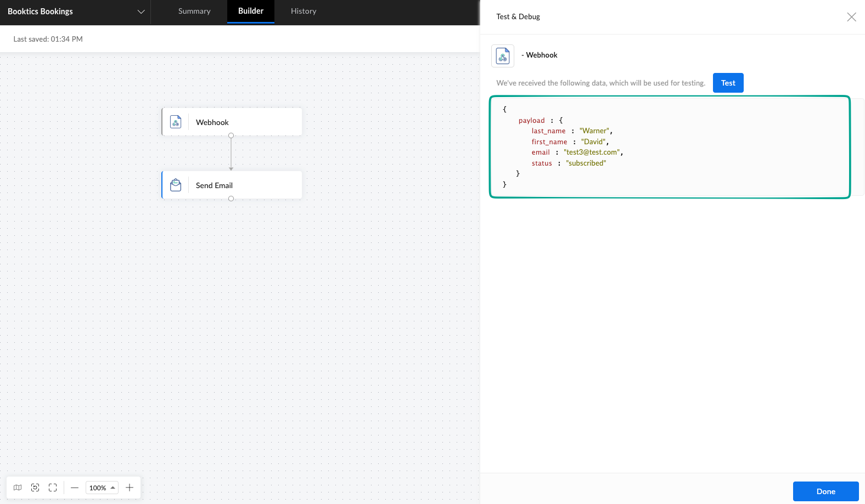Click the fit-to-screen fullscreen icon
This screenshot has height=504, width=865.
point(53,488)
